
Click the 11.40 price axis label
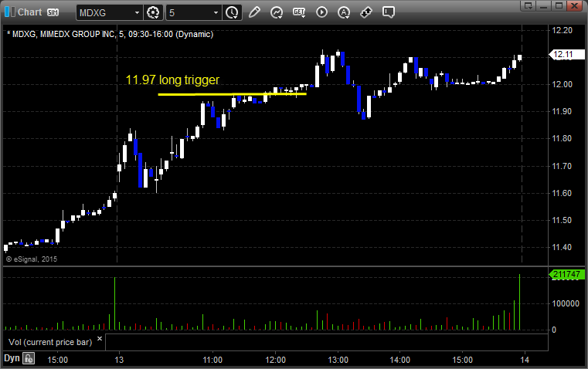(563, 247)
